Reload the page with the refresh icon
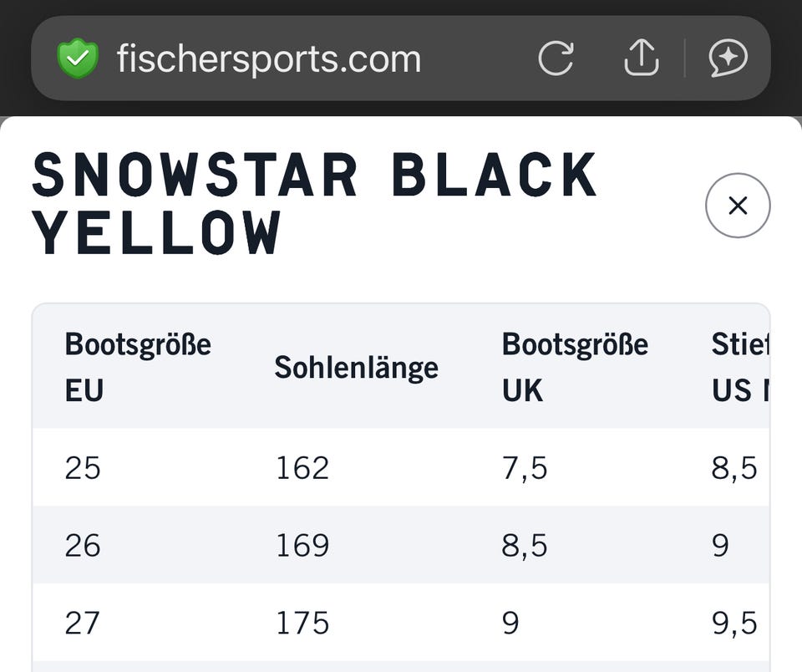The height and width of the screenshot is (672, 802). [556, 59]
